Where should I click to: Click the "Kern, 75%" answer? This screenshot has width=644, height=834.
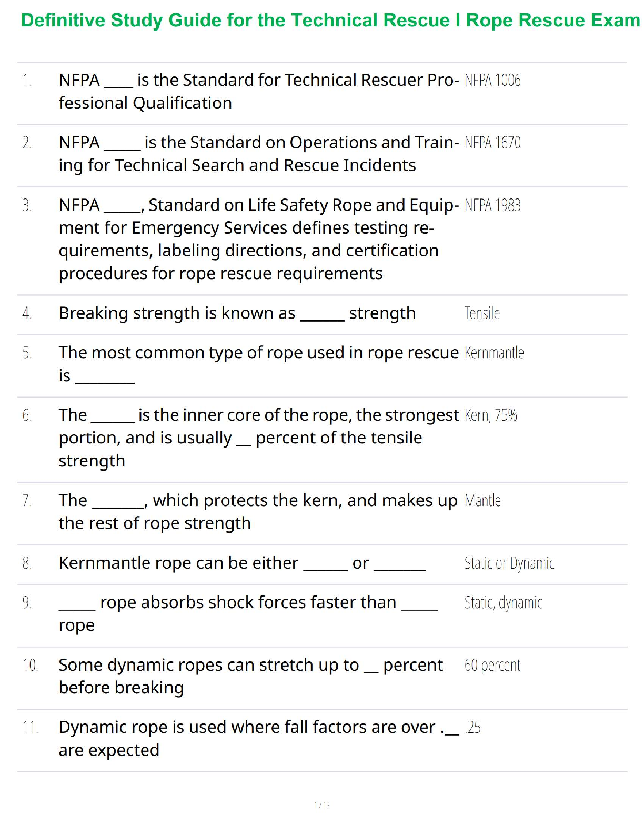(x=490, y=415)
